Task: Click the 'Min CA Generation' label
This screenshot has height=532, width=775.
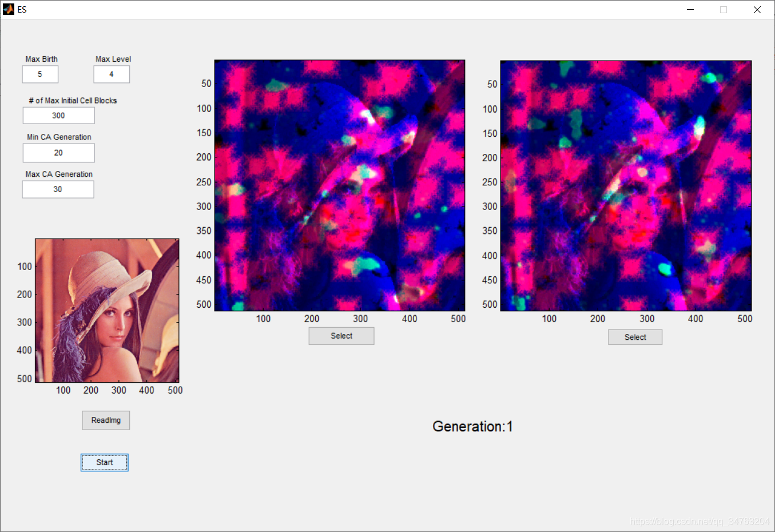Action: pyautogui.click(x=59, y=137)
